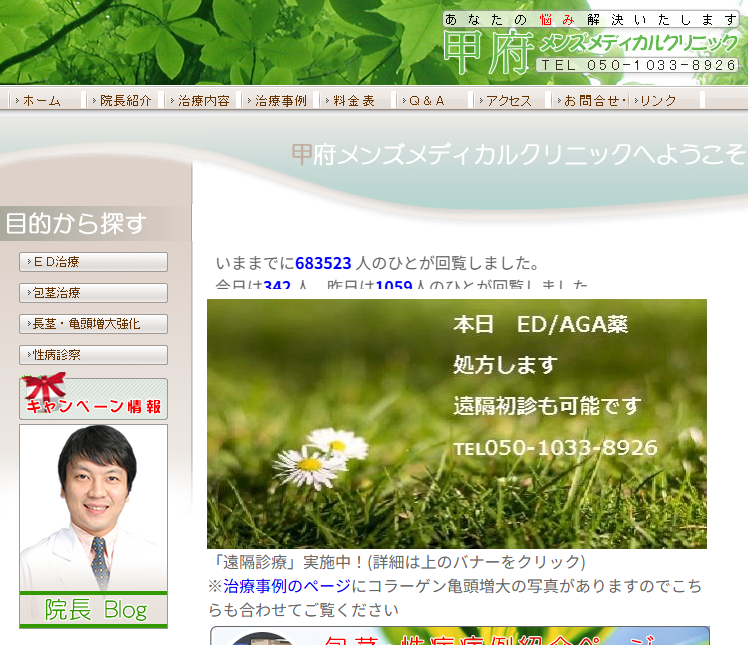Screen dimensions: 748x645
Task: Open the 院長 Blog doctor photo banner
Action: click(x=93, y=526)
